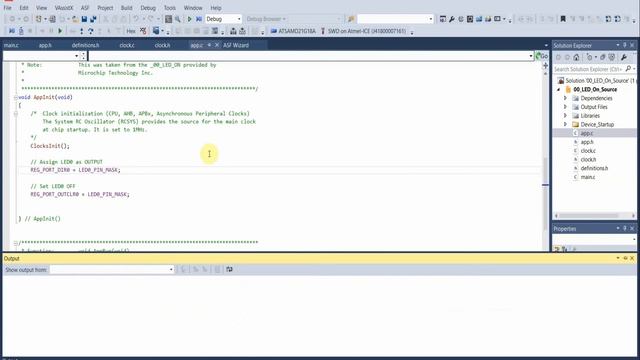
Task: Select app.c in Solution Explorer
Action: tap(587, 133)
